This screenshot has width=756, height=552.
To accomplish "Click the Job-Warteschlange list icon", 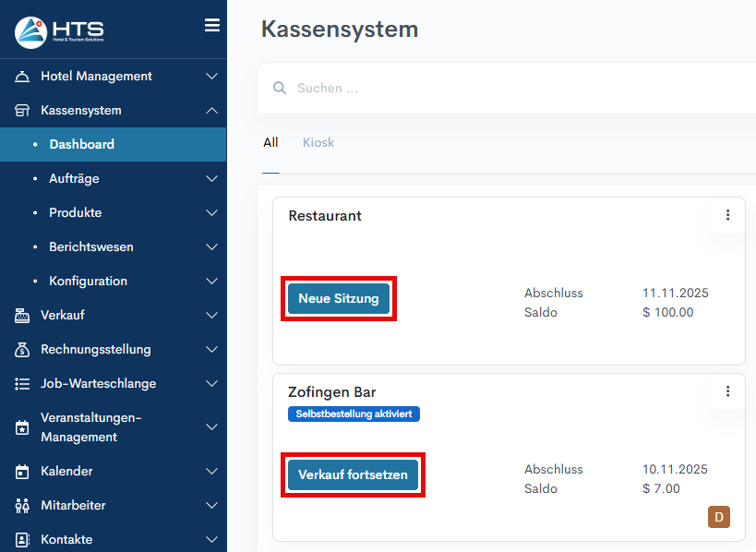I will pos(23,384).
